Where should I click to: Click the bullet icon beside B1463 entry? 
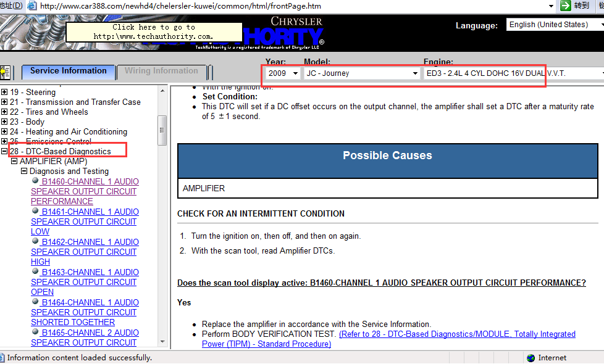coord(35,271)
